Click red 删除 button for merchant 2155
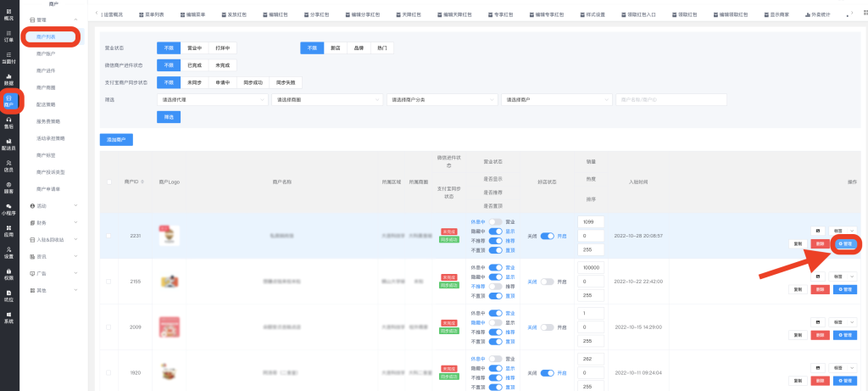 coord(820,289)
